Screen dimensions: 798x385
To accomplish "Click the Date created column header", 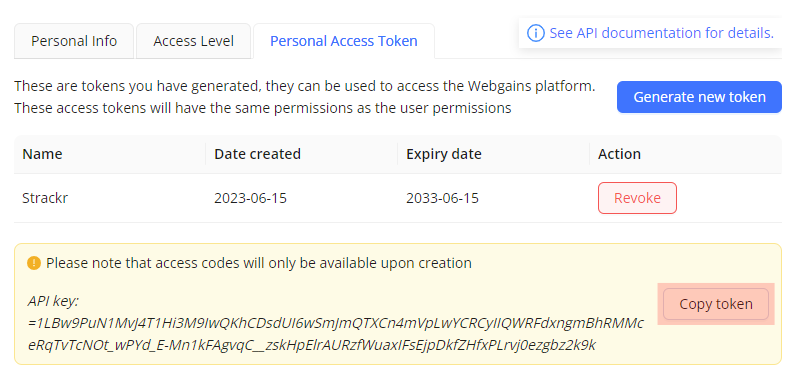I will 258,154.
